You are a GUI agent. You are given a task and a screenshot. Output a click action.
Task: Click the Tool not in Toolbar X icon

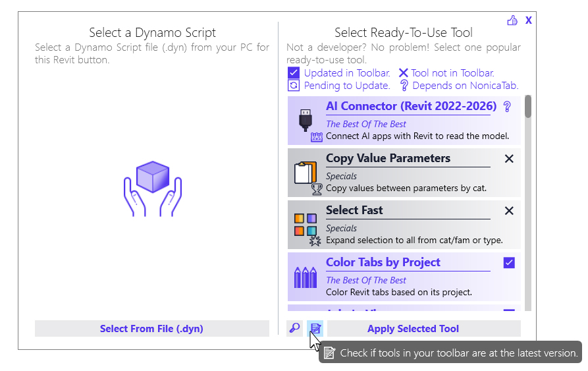(x=403, y=72)
